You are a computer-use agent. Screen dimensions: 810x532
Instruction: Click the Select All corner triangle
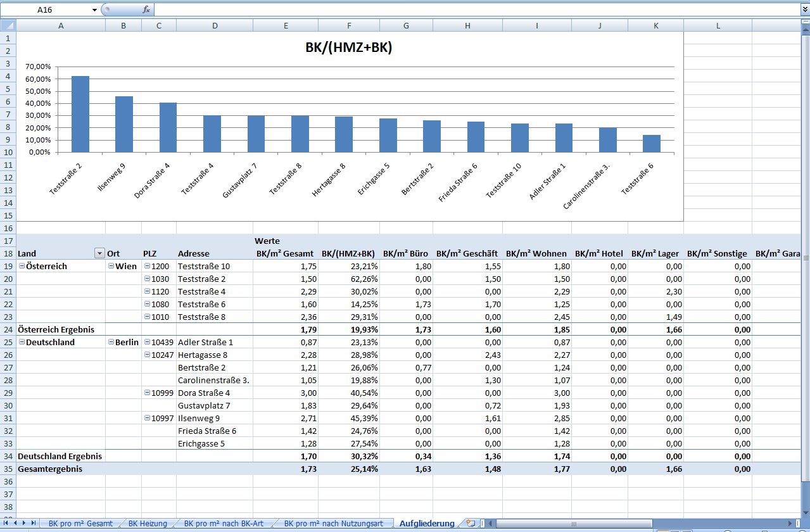(x=8, y=25)
